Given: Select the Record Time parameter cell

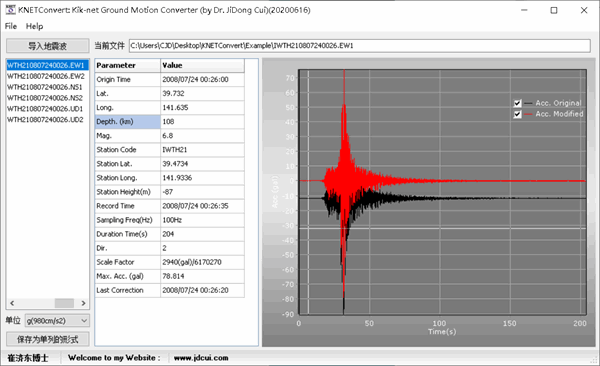Looking at the screenshot, I should [x=127, y=206].
